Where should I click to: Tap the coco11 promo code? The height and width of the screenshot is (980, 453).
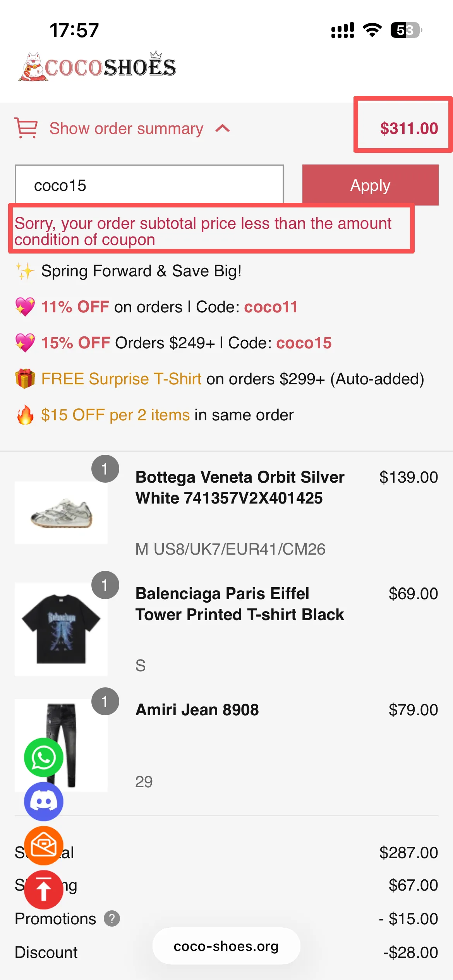click(271, 307)
